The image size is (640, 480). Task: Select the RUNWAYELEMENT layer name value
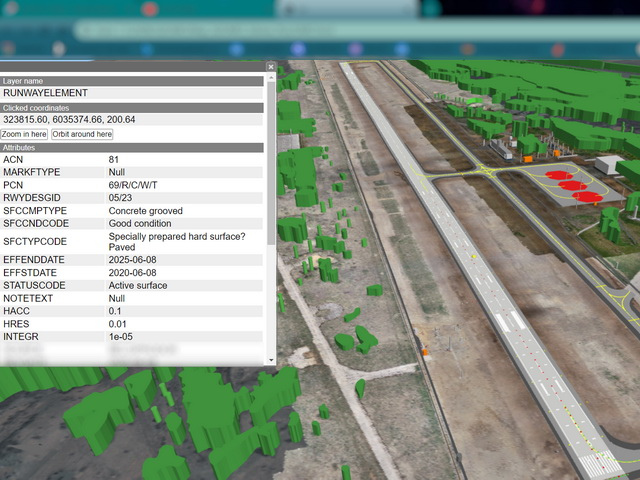46,93
